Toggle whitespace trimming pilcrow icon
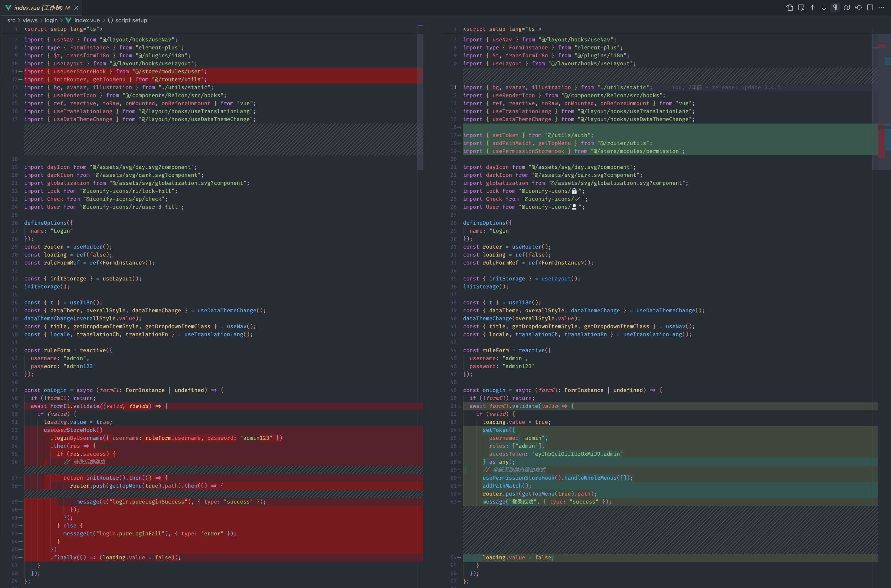Viewport: 891px width, 588px height. click(835, 7)
